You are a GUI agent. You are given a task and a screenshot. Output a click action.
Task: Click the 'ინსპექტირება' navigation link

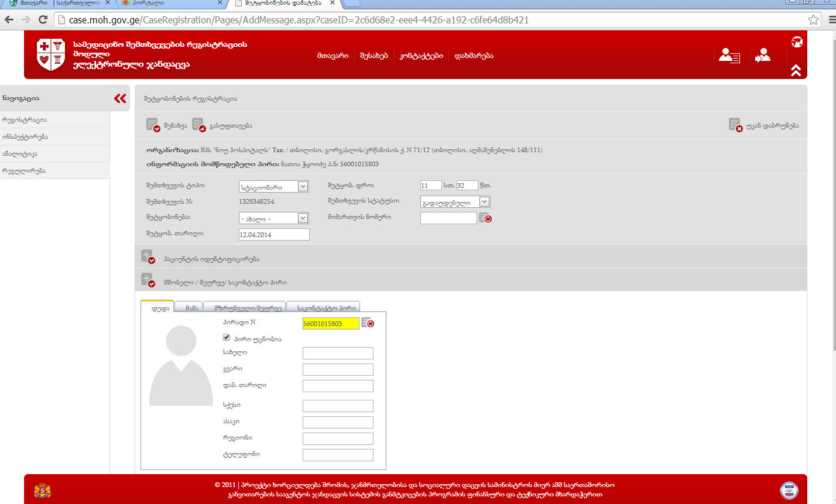[x=25, y=136]
